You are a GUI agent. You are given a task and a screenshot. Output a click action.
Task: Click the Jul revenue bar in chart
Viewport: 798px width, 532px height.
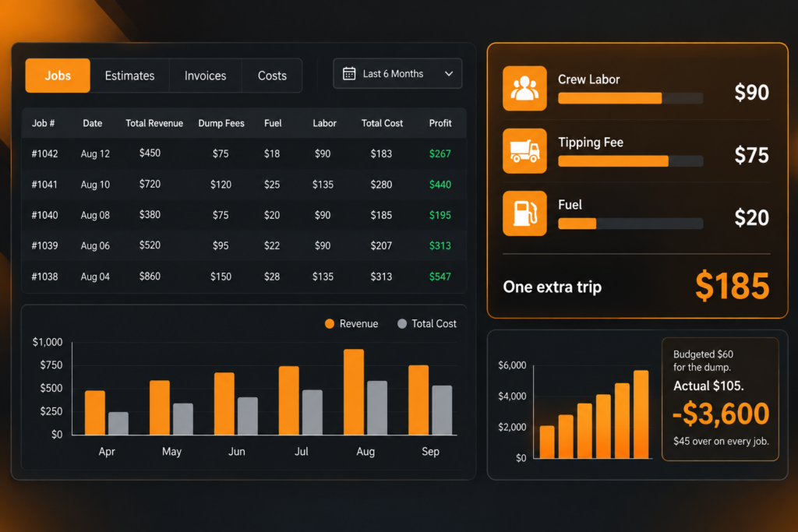pyautogui.click(x=289, y=400)
